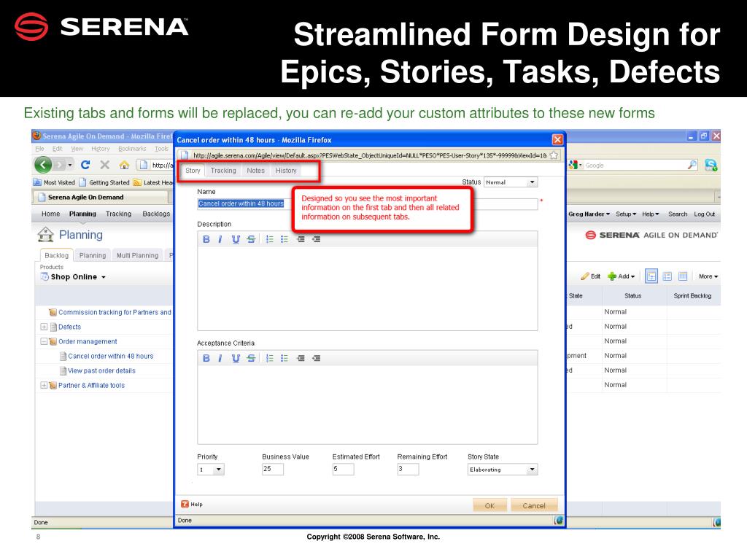The height and width of the screenshot is (560, 747).
Task: Click Underline in the Description editor toolbar
Action: click(236, 239)
